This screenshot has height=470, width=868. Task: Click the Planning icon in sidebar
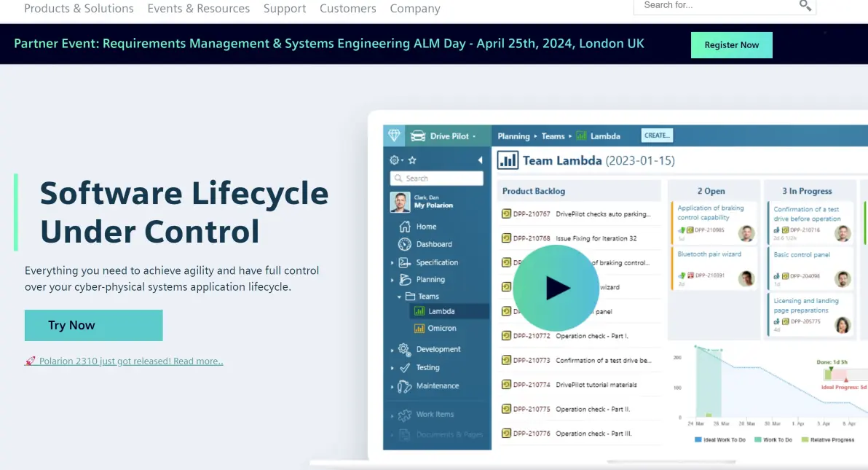pos(405,279)
